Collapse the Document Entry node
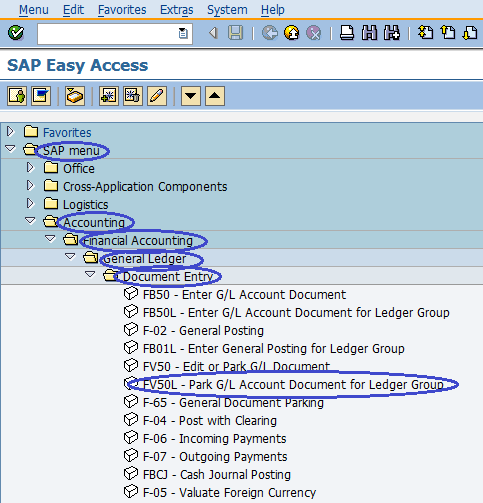483x503 pixels. click(x=90, y=274)
